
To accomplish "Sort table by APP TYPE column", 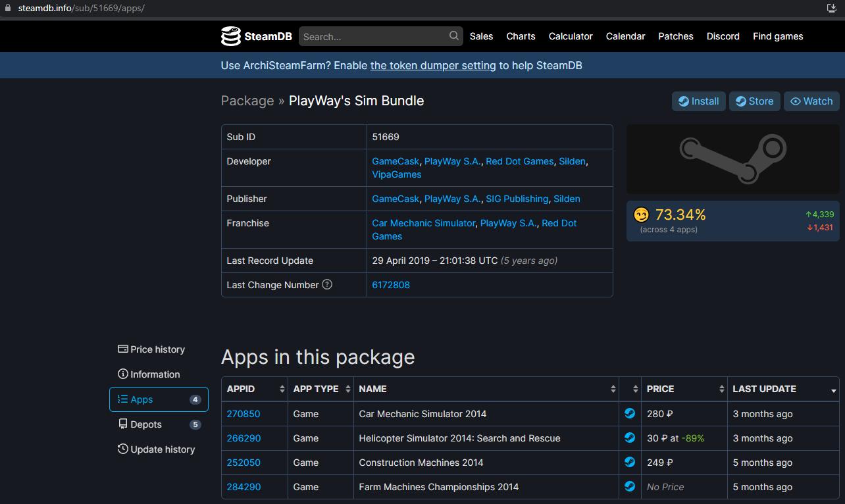I will 320,389.
